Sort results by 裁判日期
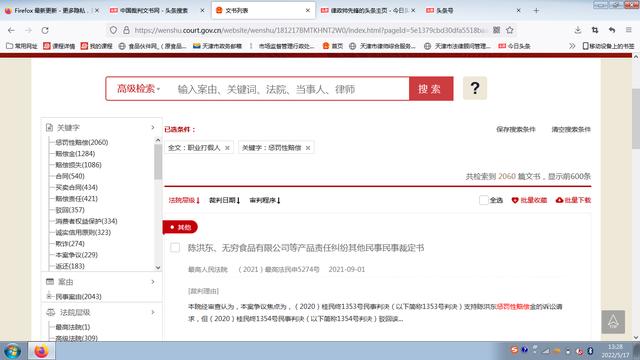This screenshot has height=360, width=640. [224, 200]
